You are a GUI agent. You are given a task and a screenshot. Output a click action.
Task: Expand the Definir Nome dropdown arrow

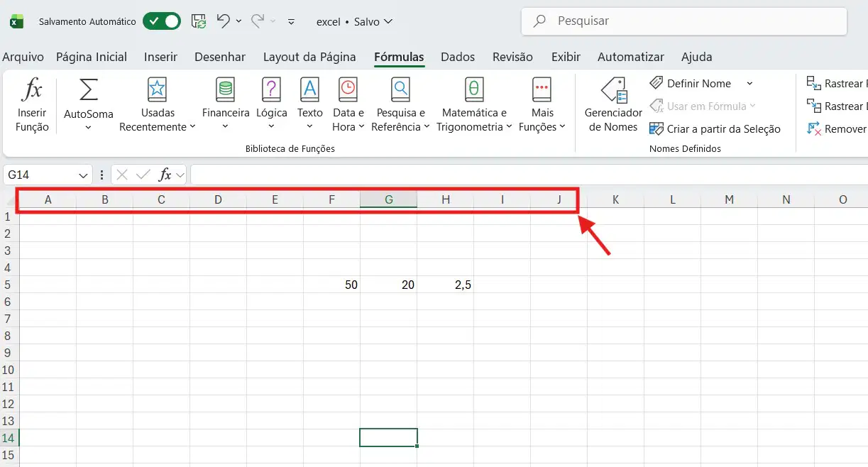click(749, 84)
